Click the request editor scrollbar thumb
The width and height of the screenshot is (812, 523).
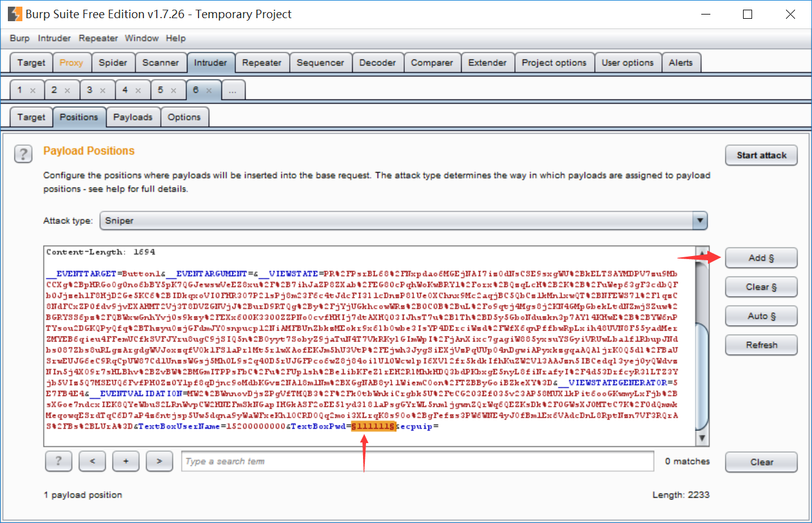702,375
